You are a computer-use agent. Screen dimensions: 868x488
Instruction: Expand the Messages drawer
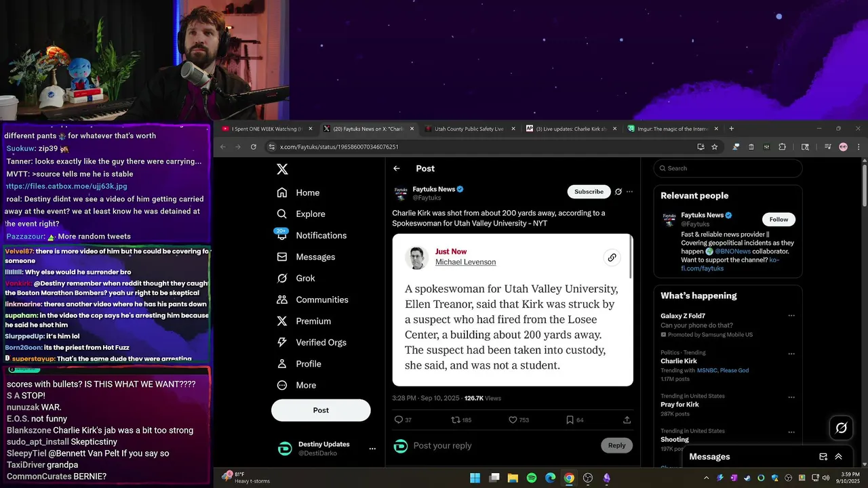click(839, 457)
